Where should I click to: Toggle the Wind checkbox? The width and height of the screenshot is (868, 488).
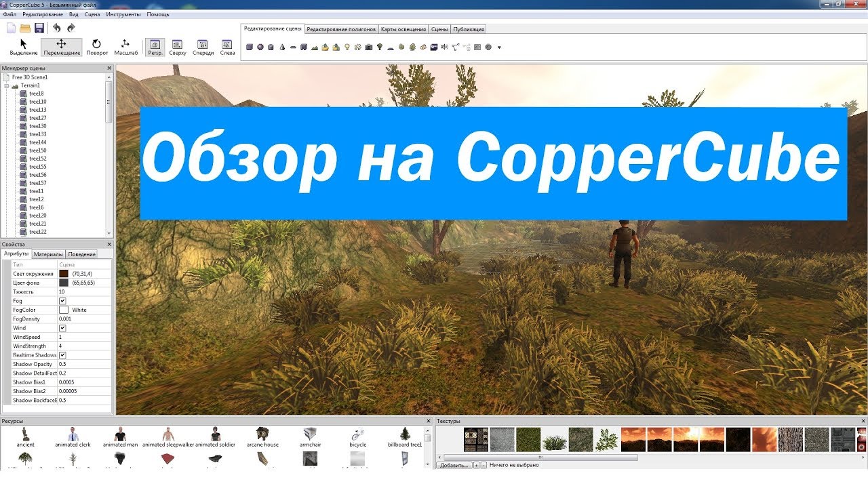click(62, 328)
